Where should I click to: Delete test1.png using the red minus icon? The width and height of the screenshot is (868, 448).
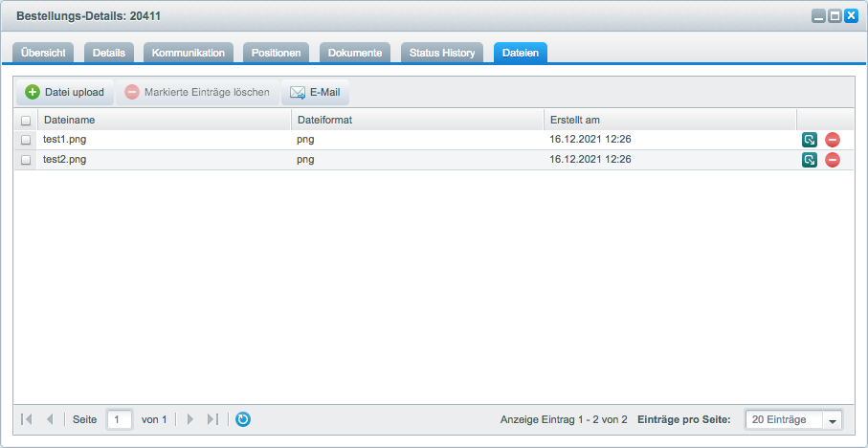[832, 140]
